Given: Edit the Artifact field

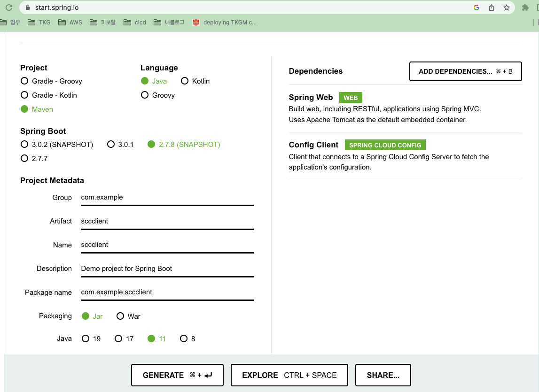Looking at the screenshot, I should click(167, 221).
